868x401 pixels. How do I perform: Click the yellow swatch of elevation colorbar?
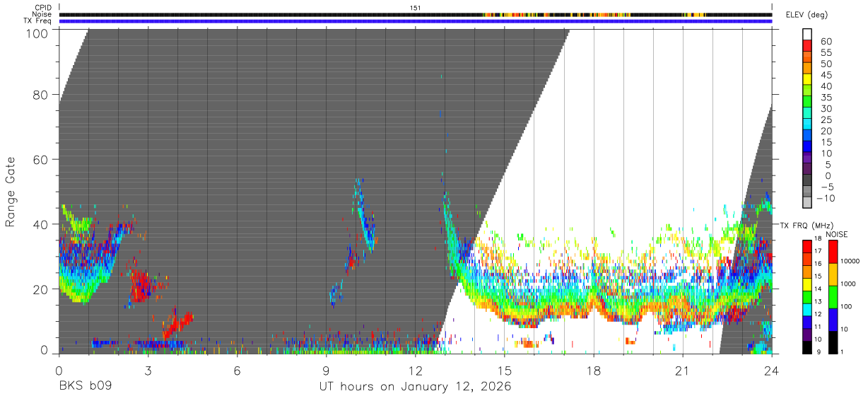[807, 79]
